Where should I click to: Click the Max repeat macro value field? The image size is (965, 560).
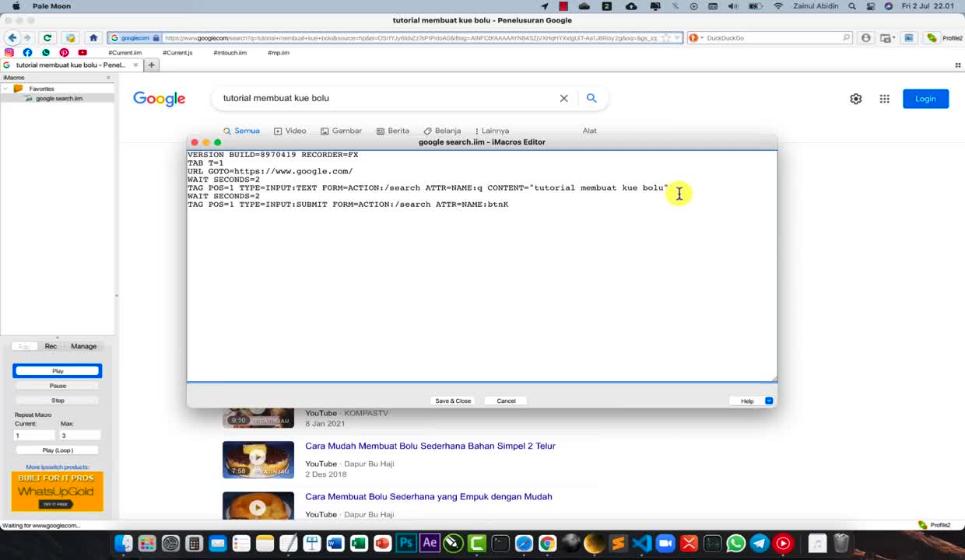click(x=80, y=436)
